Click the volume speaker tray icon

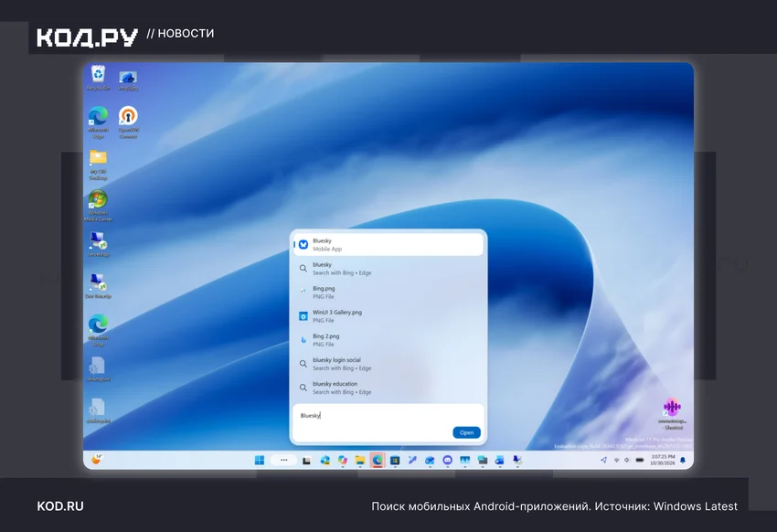[626, 460]
